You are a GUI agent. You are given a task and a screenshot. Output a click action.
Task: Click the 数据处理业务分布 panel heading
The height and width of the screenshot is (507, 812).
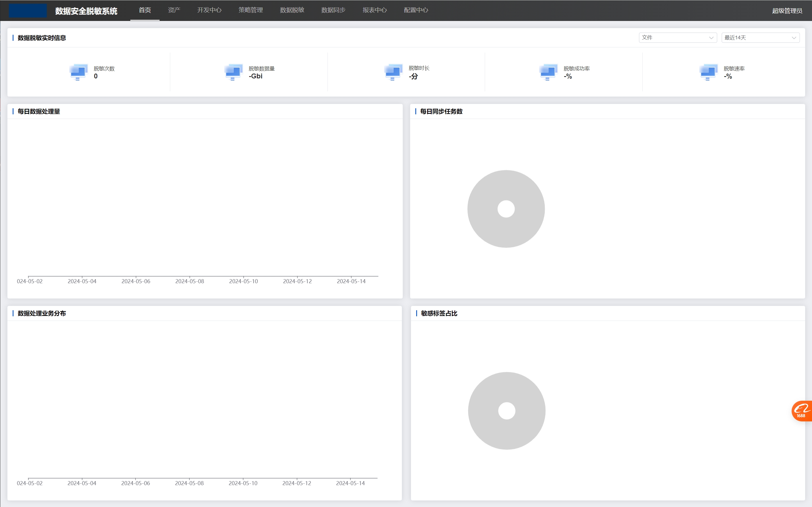[42, 313]
